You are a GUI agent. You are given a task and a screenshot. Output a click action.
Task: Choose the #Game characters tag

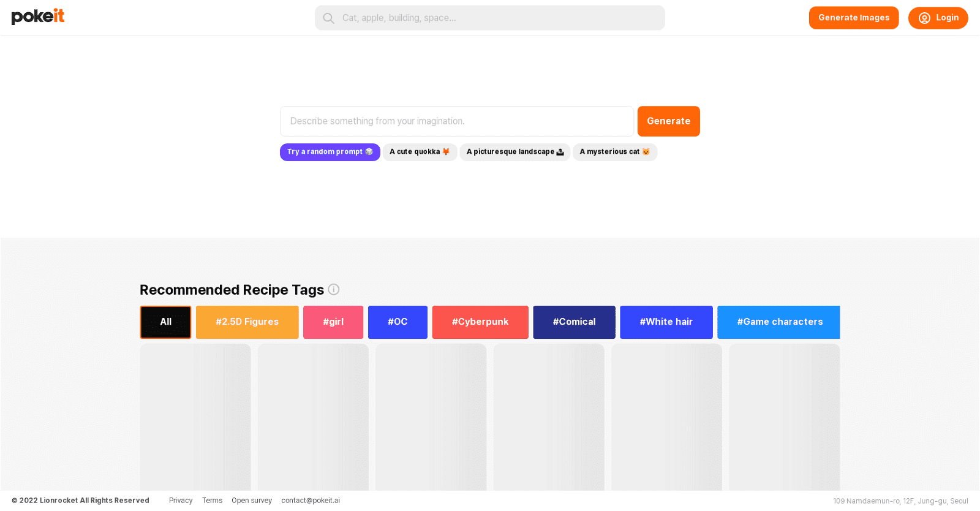click(x=778, y=322)
